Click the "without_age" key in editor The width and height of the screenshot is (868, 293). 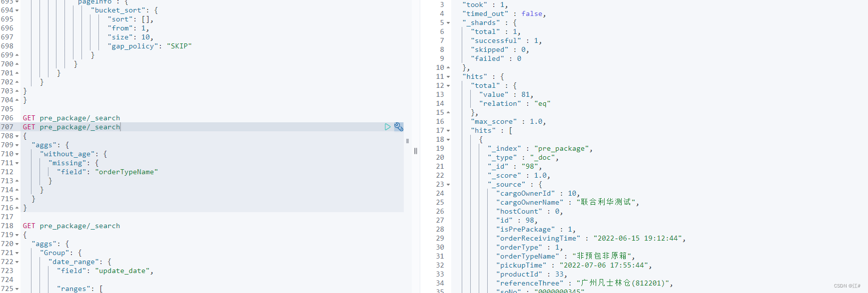tap(67, 154)
